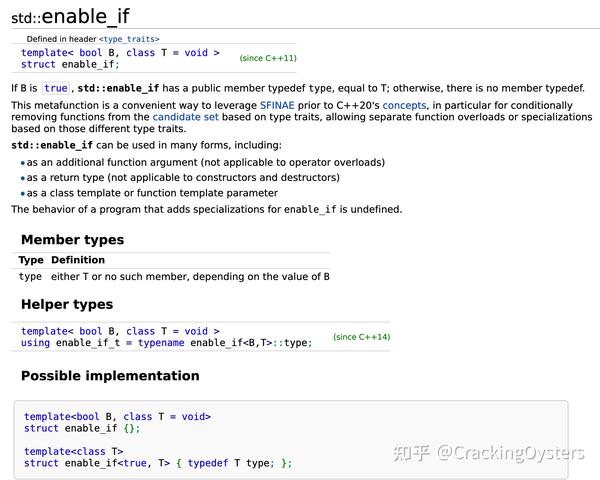The image size is (600, 480).
Task: Click the Helper types heading
Action: [67, 304]
